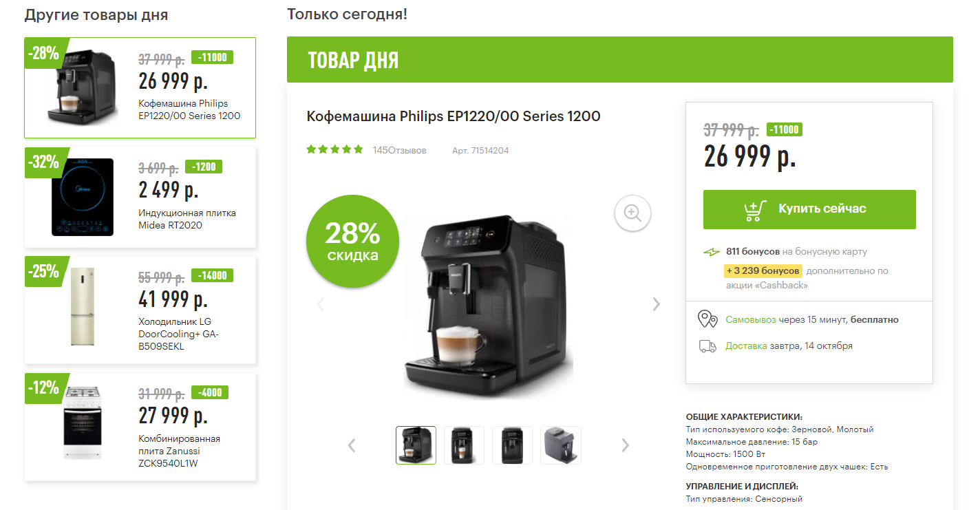Click the magnifier zoom icon on product image
The width and height of the screenshot is (980, 510).
pos(632,213)
